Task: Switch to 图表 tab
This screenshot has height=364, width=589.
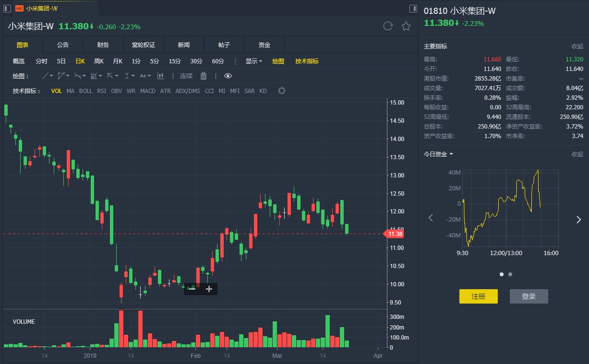Action: [22, 45]
